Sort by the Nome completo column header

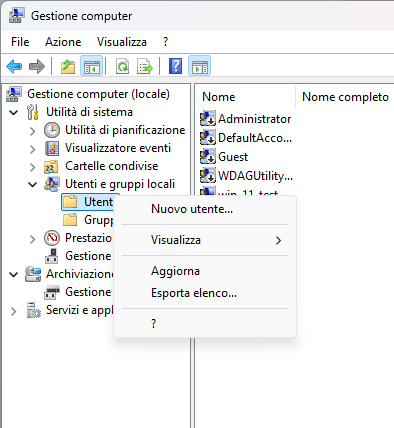click(x=345, y=97)
